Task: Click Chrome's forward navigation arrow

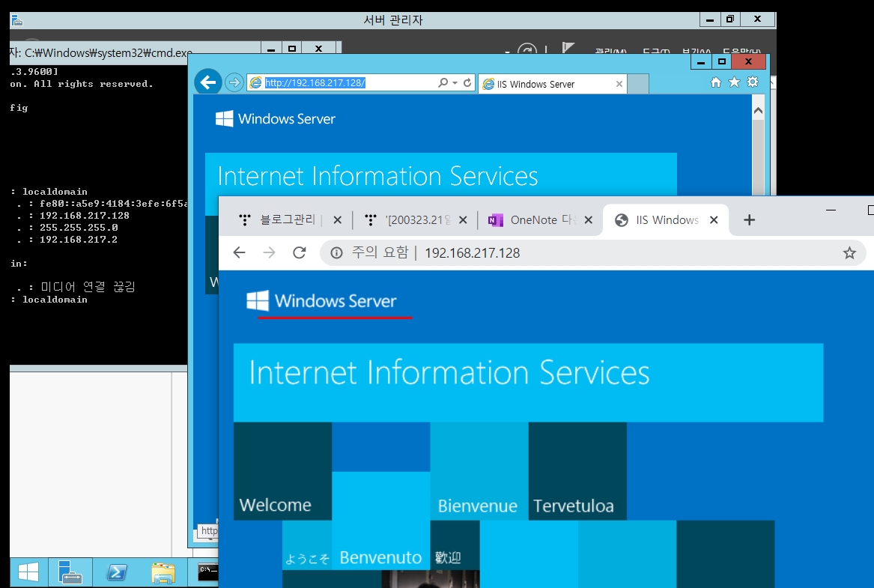Action: point(269,253)
